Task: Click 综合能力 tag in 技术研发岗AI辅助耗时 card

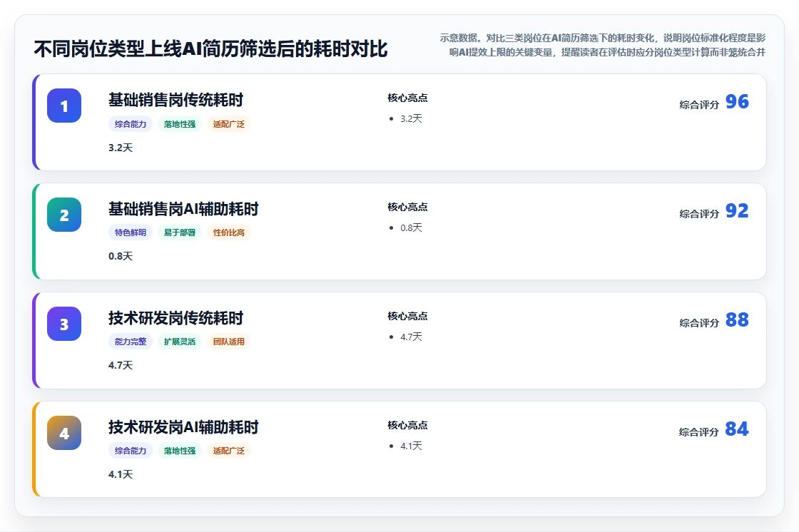Action: (x=131, y=451)
